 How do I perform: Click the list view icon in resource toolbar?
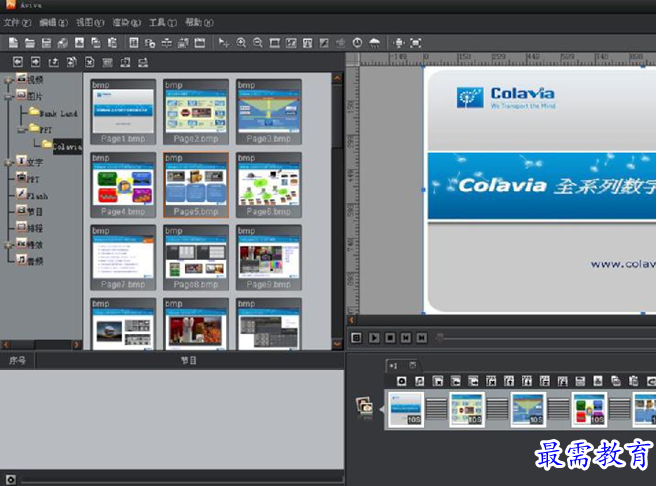pos(108,62)
